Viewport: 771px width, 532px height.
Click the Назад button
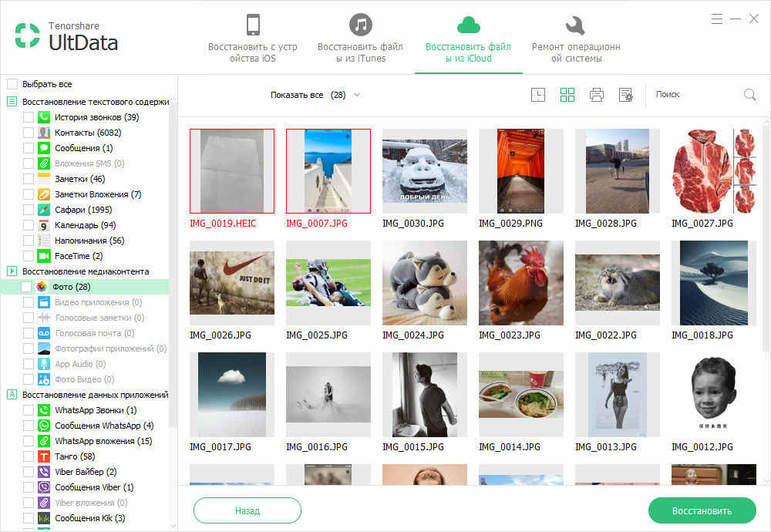(247, 511)
